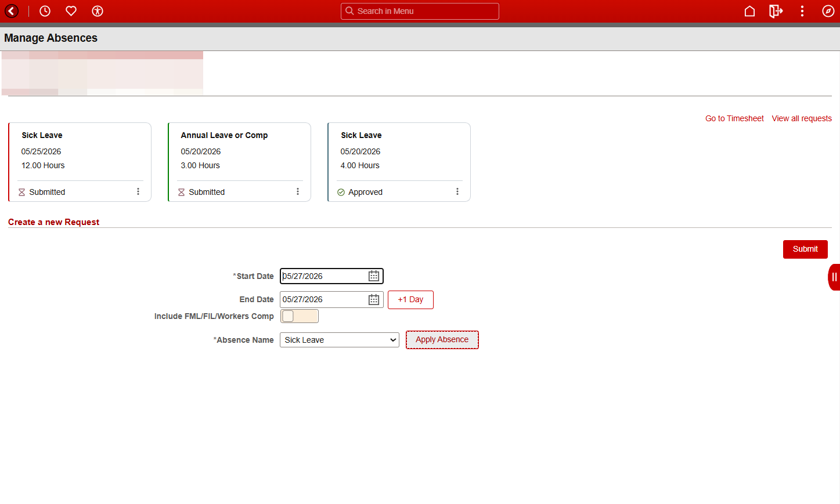Click Submitted status on Sick Leave 05/25/2026 card

47,192
